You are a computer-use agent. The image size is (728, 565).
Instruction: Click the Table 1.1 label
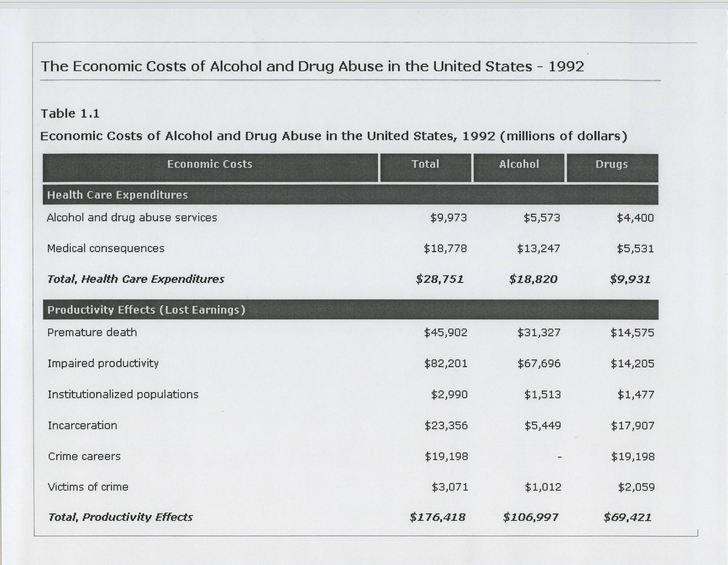(x=70, y=114)
